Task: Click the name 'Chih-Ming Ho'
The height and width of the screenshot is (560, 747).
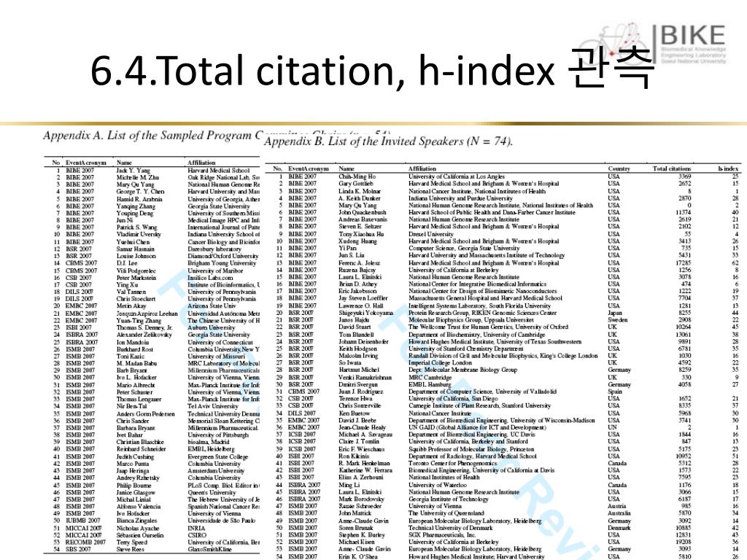Action: [357, 176]
